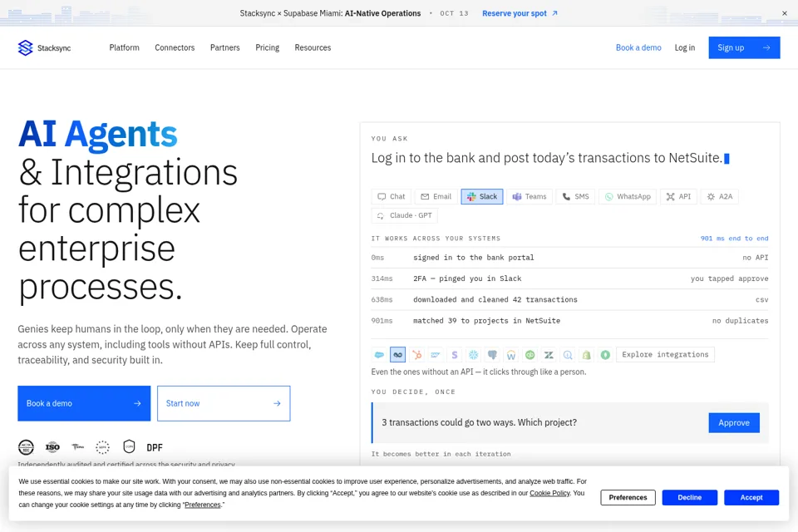The height and width of the screenshot is (532, 798).
Task: Click 'matched 39 to projects in NetSuite' row
Action: (x=569, y=321)
